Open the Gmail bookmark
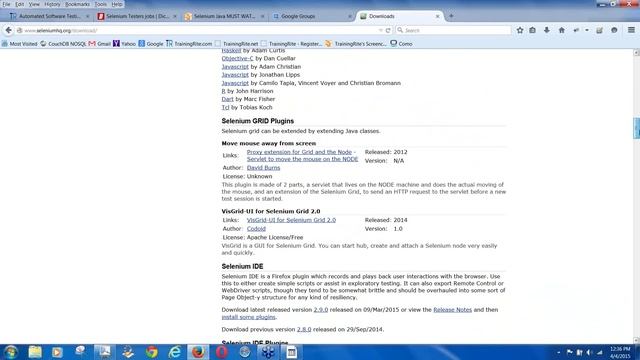640x360 pixels. 100,44
